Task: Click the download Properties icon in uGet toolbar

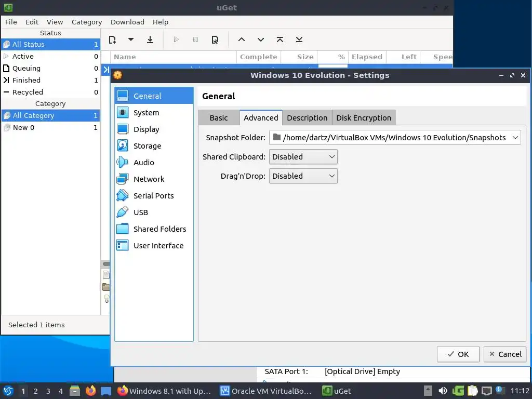Action: click(x=215, y=39)
